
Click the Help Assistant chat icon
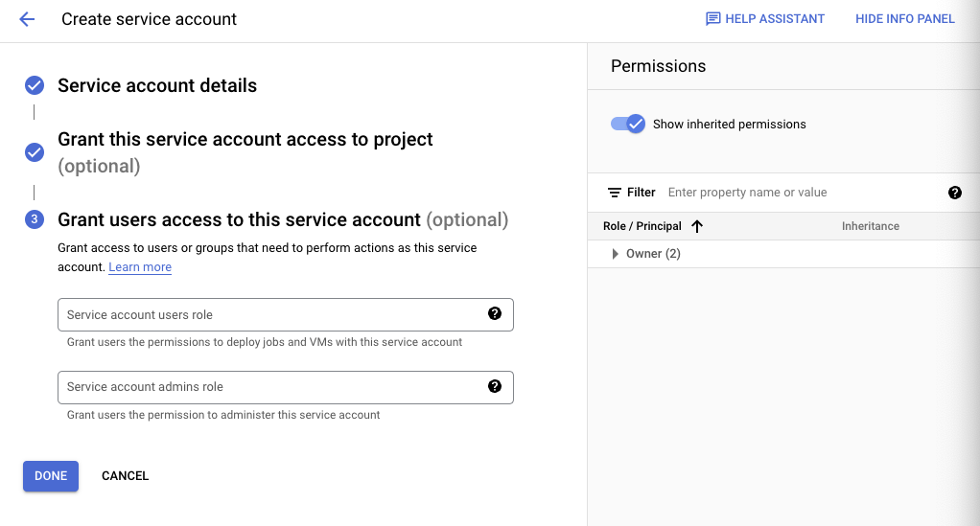pyautogui.click(x=712, y=19)
